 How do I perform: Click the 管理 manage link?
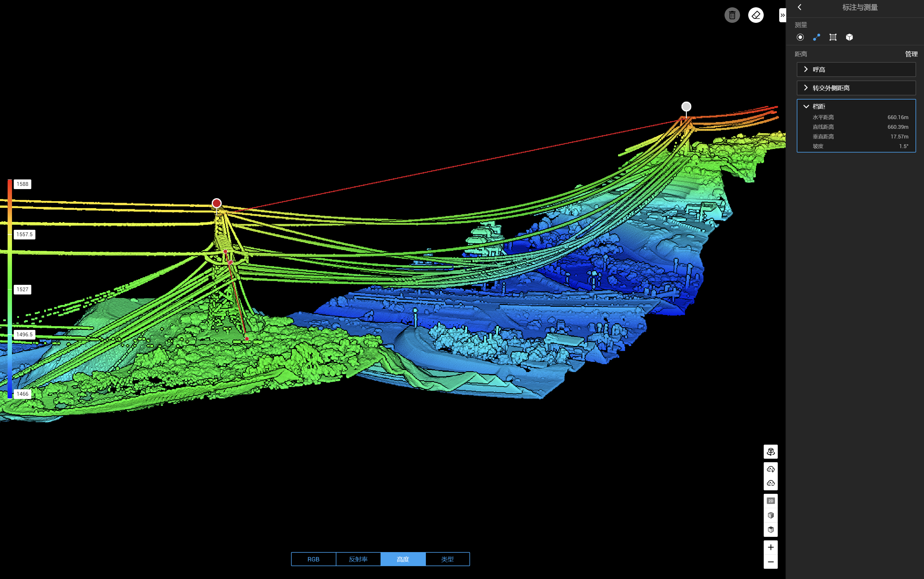coord(911,54)
